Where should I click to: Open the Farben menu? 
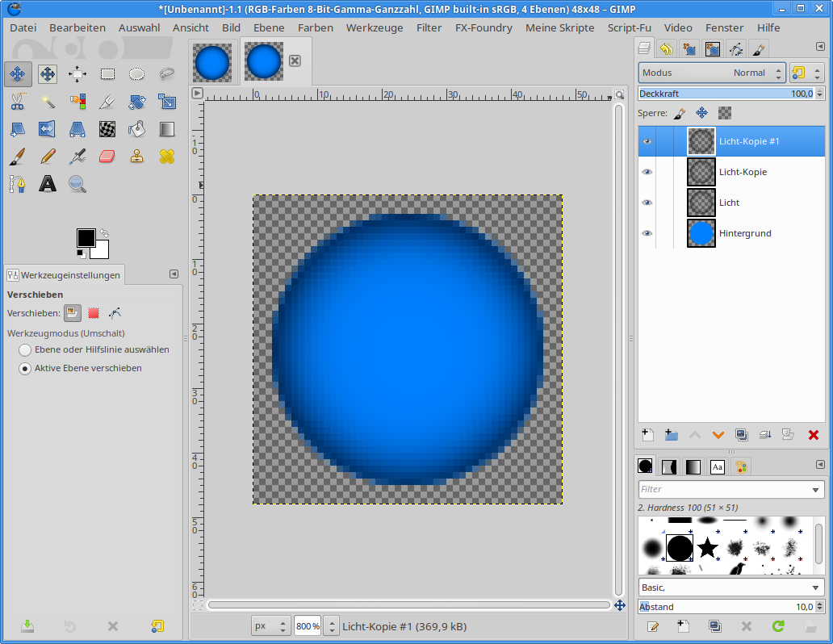315,27
